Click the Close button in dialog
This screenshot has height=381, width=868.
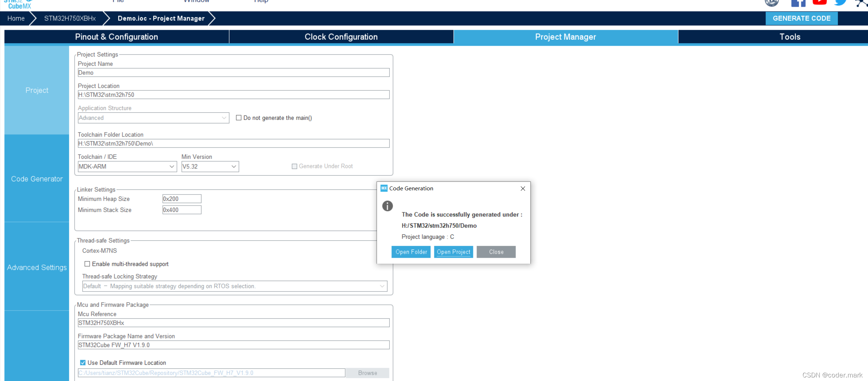pos(496,252)
